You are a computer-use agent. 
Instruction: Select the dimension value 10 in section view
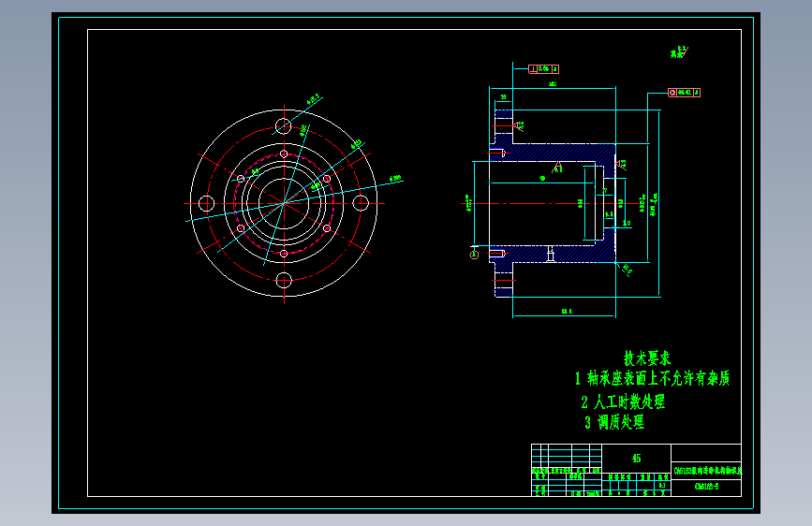tap(627, 223)
